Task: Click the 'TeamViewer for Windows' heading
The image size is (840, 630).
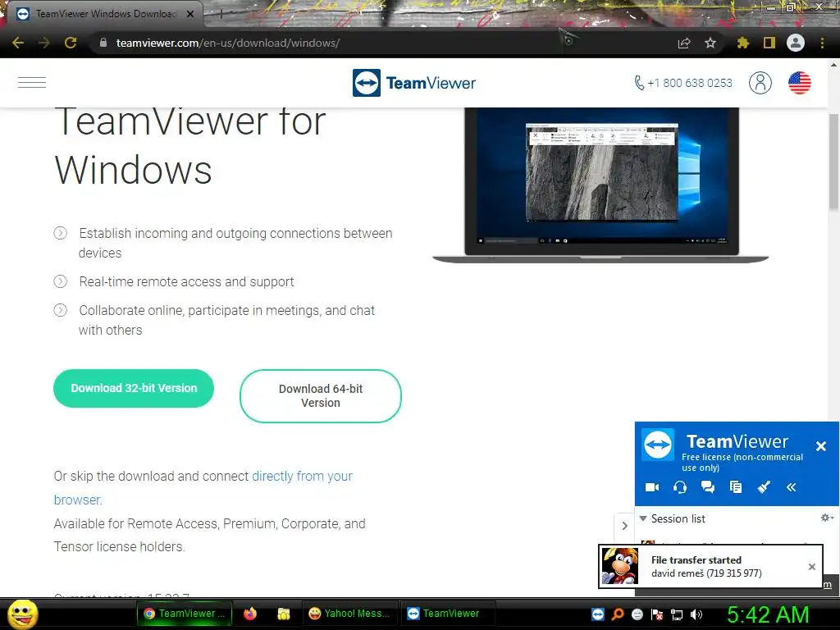Action: tap(190, 146)
